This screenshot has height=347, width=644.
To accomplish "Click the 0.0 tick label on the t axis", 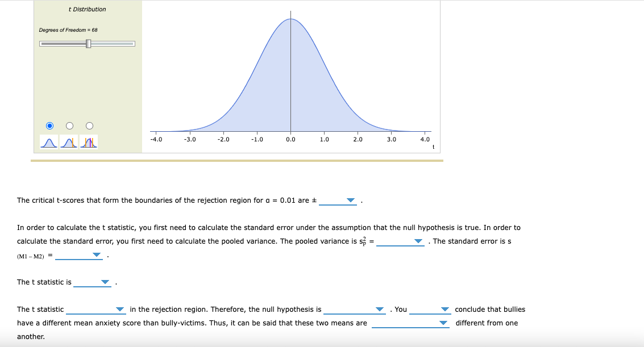I will (x=290, y=139).
